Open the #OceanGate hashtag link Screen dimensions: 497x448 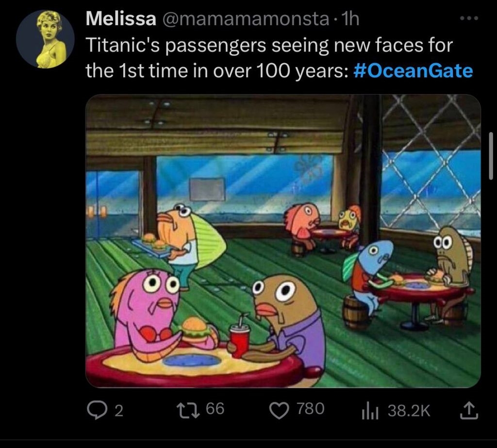(x=414, y=71)
